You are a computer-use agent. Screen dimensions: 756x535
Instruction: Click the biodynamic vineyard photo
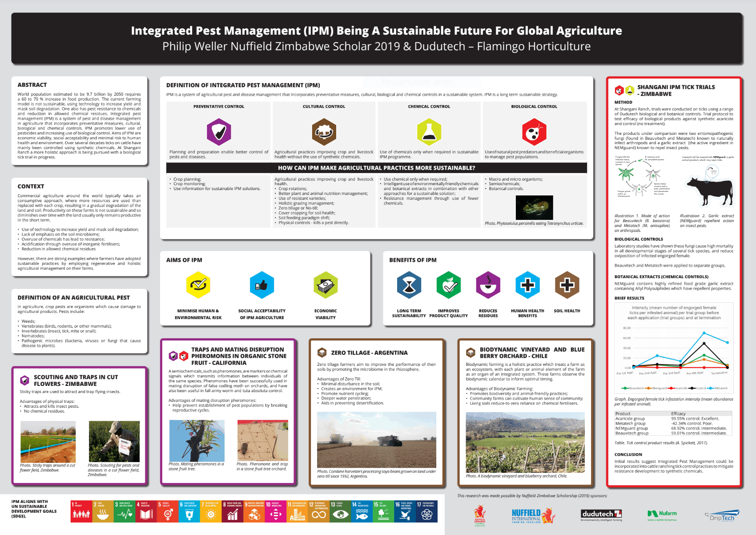point(525,442)
